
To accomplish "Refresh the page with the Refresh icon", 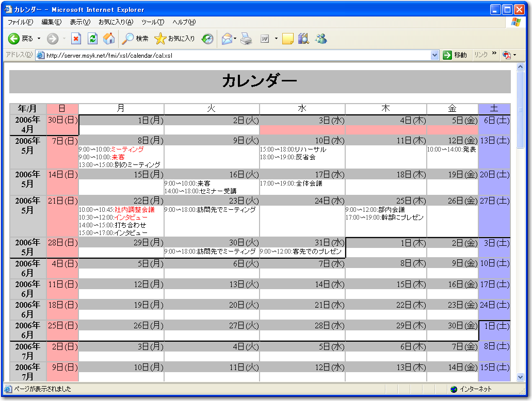I will [92, 39].
